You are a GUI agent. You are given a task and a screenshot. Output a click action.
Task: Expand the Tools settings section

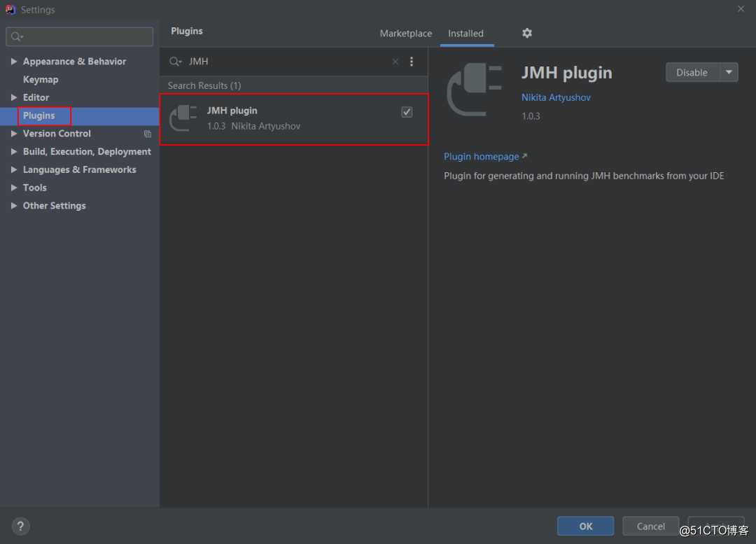[14, 188]
